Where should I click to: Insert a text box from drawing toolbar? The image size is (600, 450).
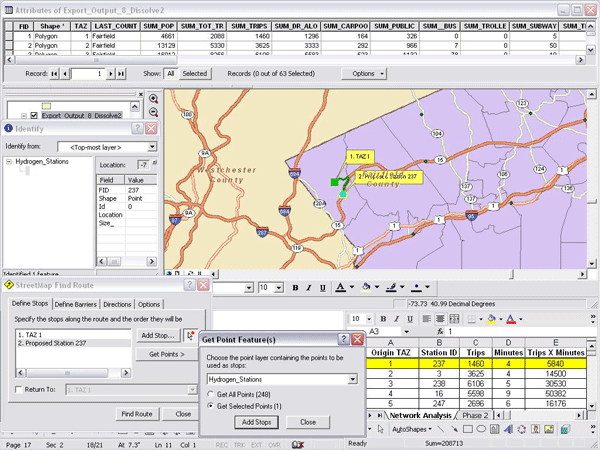coord(494,429)
